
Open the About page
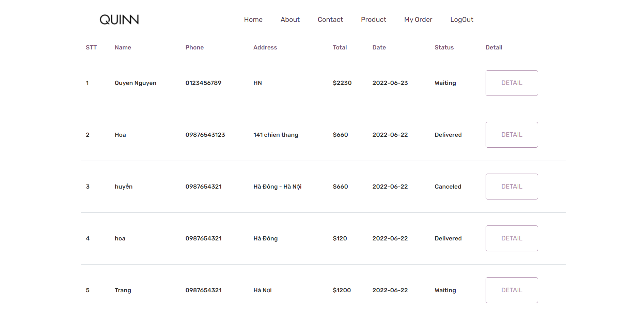(290, 19)
